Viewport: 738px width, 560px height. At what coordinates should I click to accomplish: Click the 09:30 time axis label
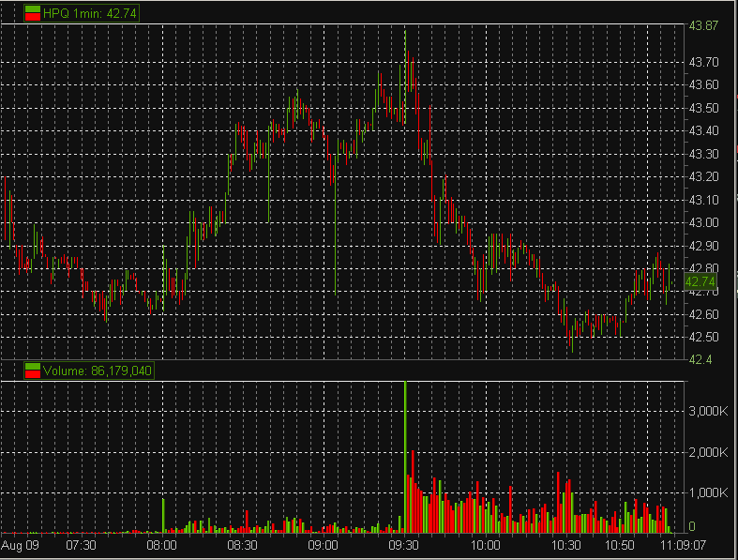click(x=404, y=545)
